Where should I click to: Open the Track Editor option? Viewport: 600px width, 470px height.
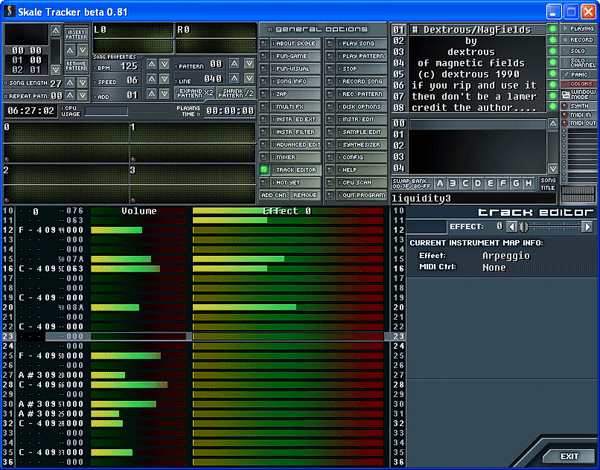pos(295,170)
